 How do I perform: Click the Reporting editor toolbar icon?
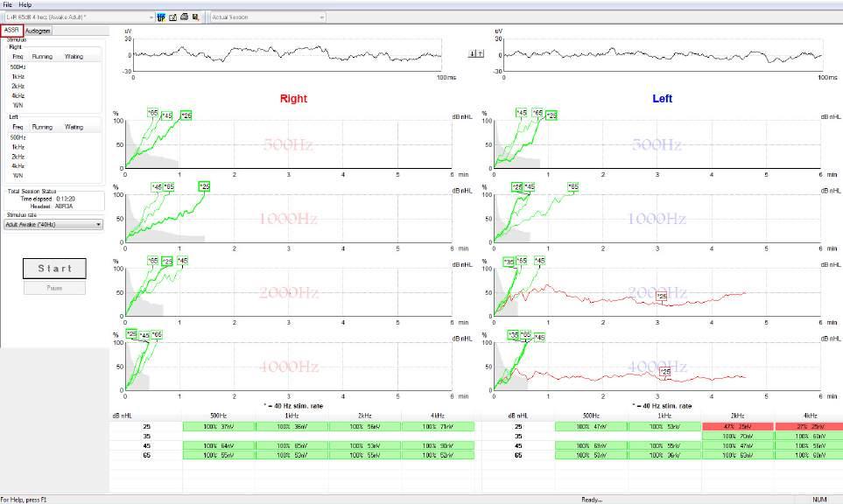[172, 17]
